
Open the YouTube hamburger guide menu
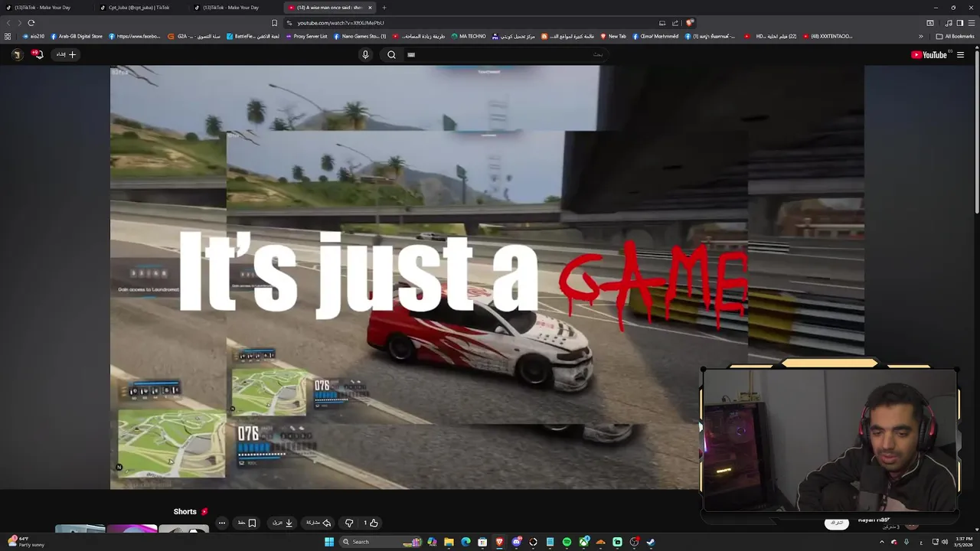click(x=960, y=54)
